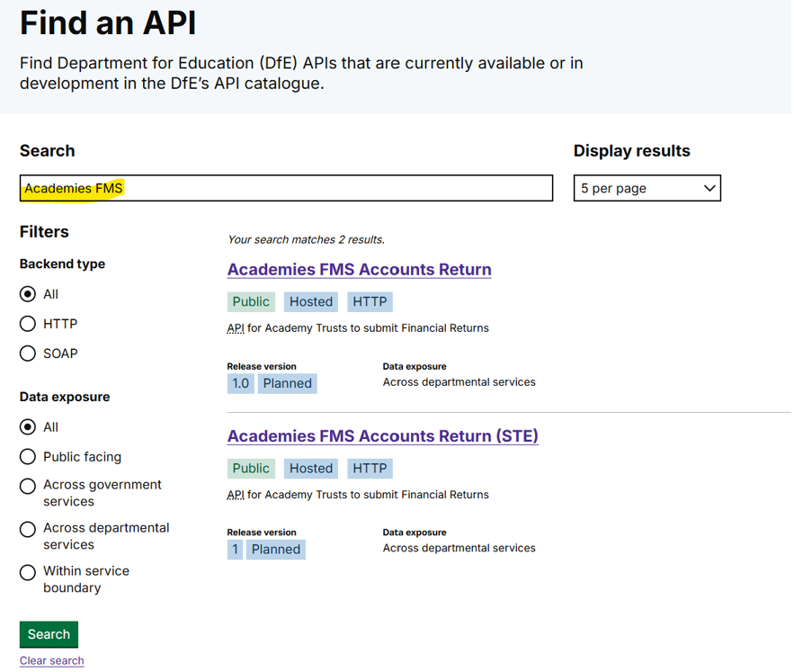
Task: Click the Filters heading
Action: pyautogui.click(x=44, y=231)
